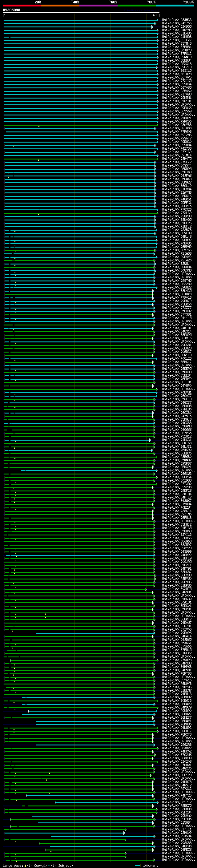Click the UniRef100_A8X0V2 label
Viewport: 197px width, 868px height.
(177, 748)
